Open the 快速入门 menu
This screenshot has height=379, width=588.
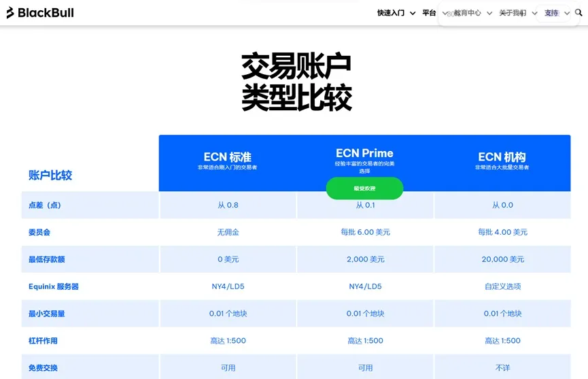point(391,13)
